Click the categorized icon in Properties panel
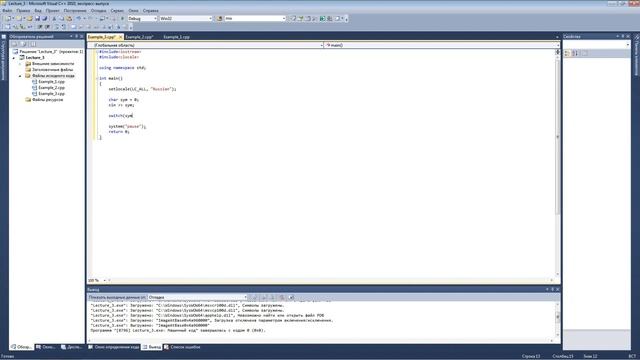This screenshot has height=360, width=640. [x=567, y=53]
